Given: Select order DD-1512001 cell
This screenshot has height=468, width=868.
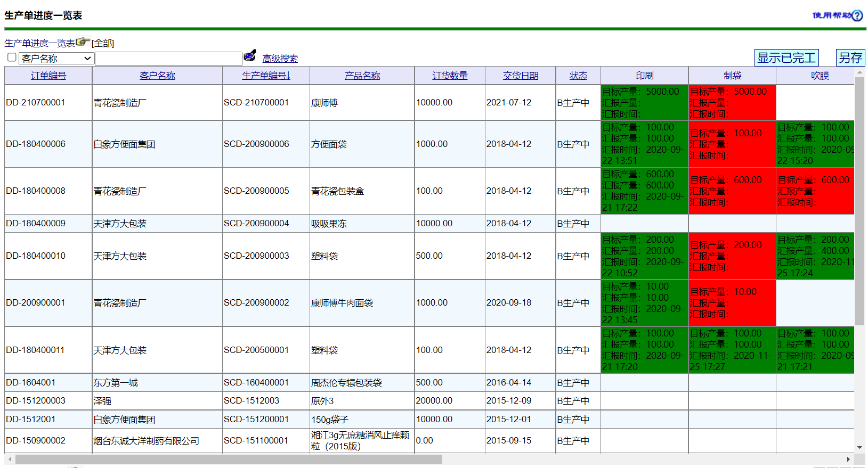Looking at the screenshot, I should 48,420.
